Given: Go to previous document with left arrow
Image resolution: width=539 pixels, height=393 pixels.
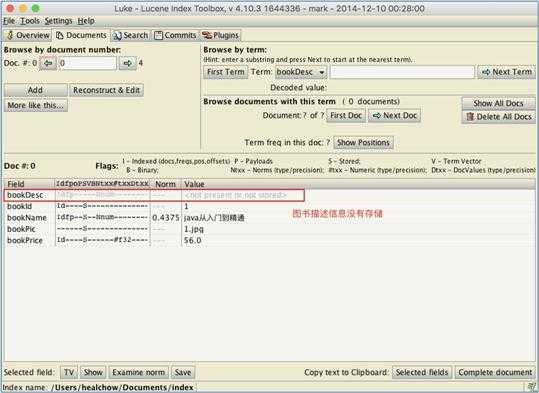Looking at the screenshot, I should tap(48, 63).
